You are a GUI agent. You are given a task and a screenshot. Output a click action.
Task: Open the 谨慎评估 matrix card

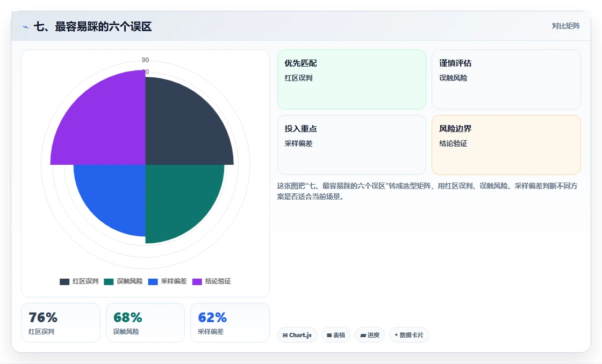click(x=506, y=79)
